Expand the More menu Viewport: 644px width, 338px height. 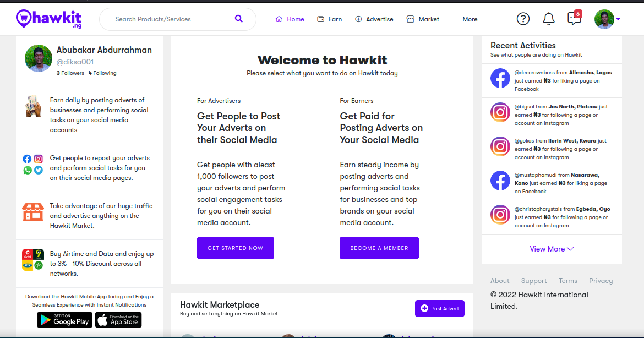click(x=465, y=19)
